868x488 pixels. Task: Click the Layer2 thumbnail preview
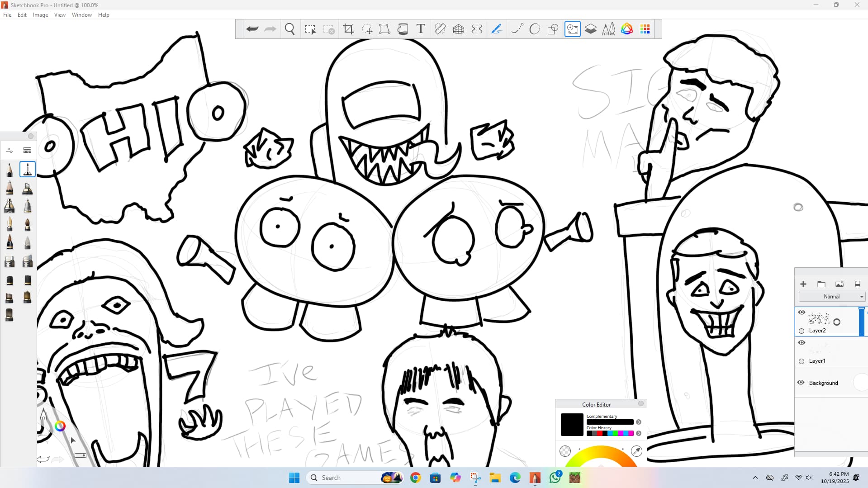coord(819,318)
